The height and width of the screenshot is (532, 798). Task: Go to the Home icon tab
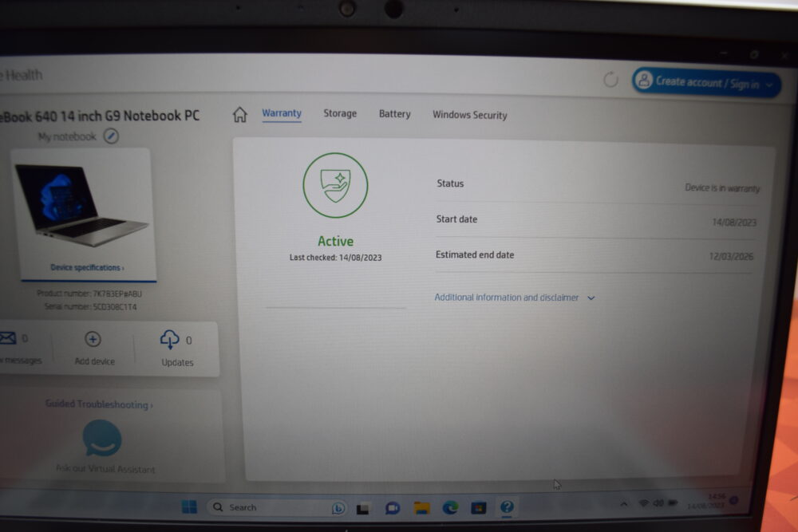pyautogui.click(x=239, y=115)
